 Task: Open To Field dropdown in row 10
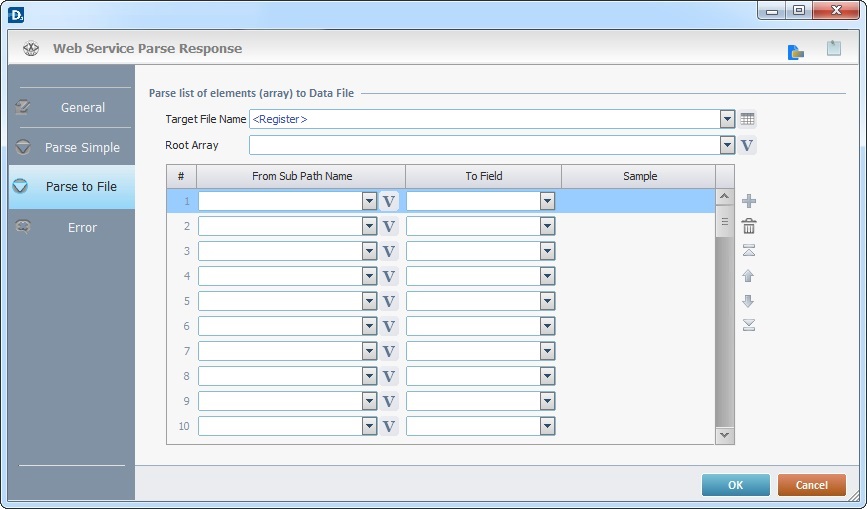(547, 426)
